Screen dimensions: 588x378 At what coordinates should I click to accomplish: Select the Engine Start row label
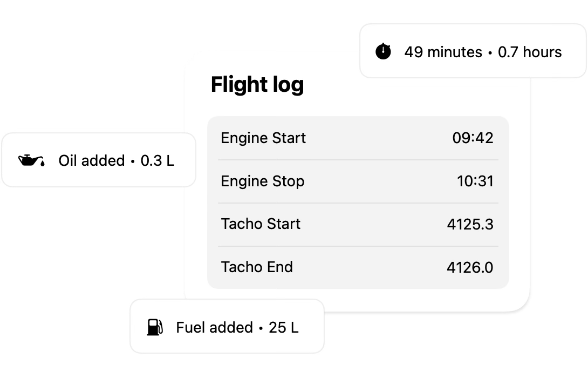pyautogui.click(x=263, y=138)
